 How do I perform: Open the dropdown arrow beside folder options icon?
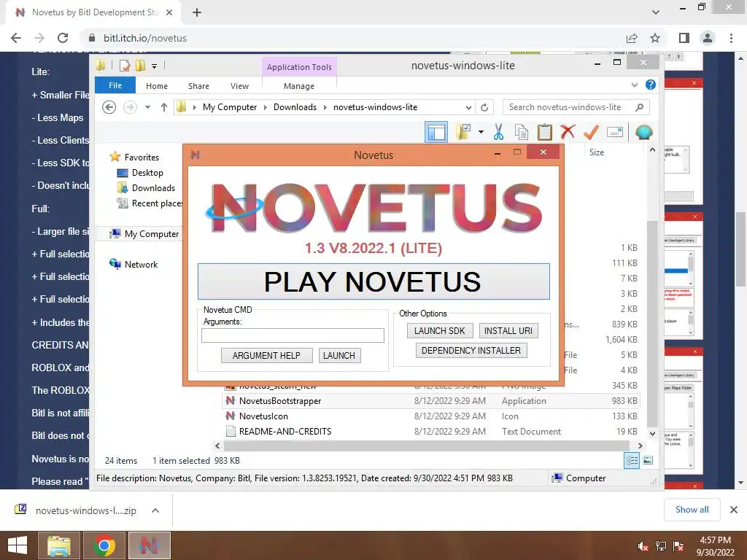(x=481, y=132)
